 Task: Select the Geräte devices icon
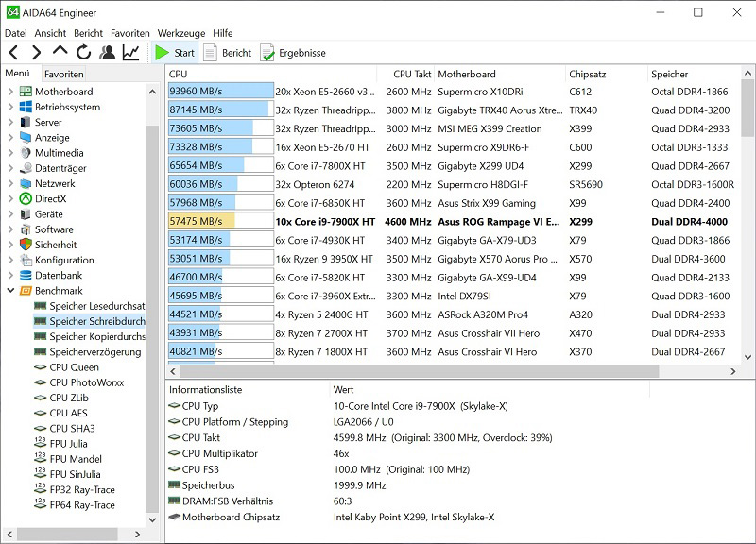point(26,214)
